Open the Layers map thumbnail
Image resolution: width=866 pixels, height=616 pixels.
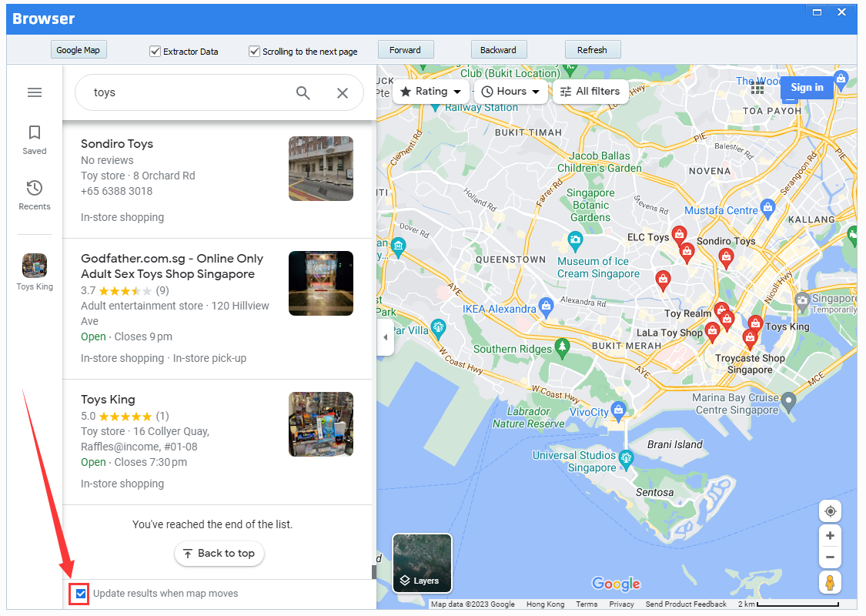(422, 563)
